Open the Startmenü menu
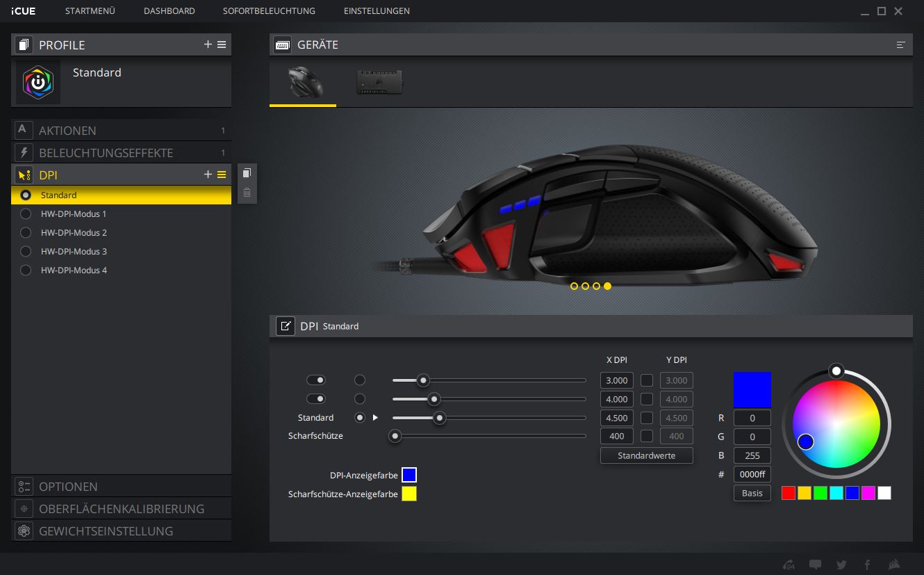 tap(90, 11)
